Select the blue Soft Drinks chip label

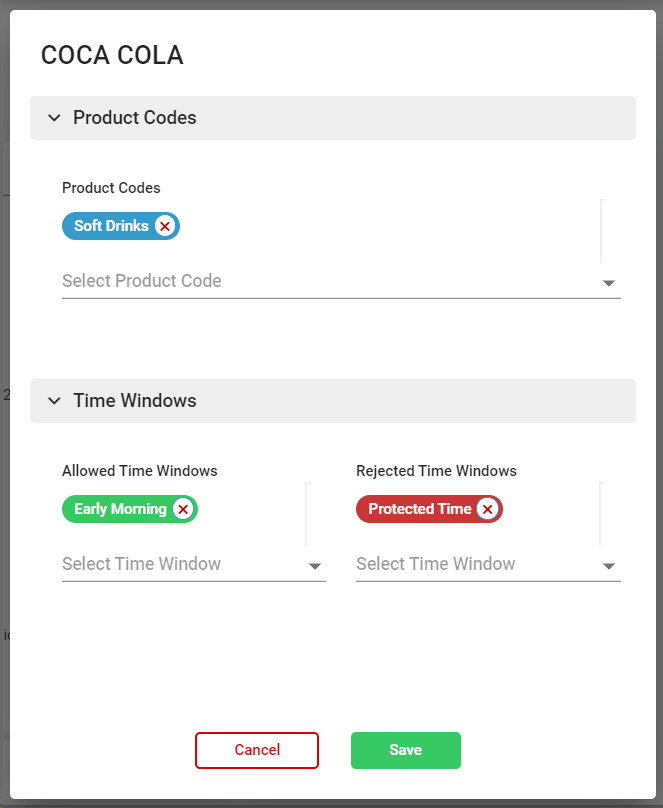pos(111,226)
